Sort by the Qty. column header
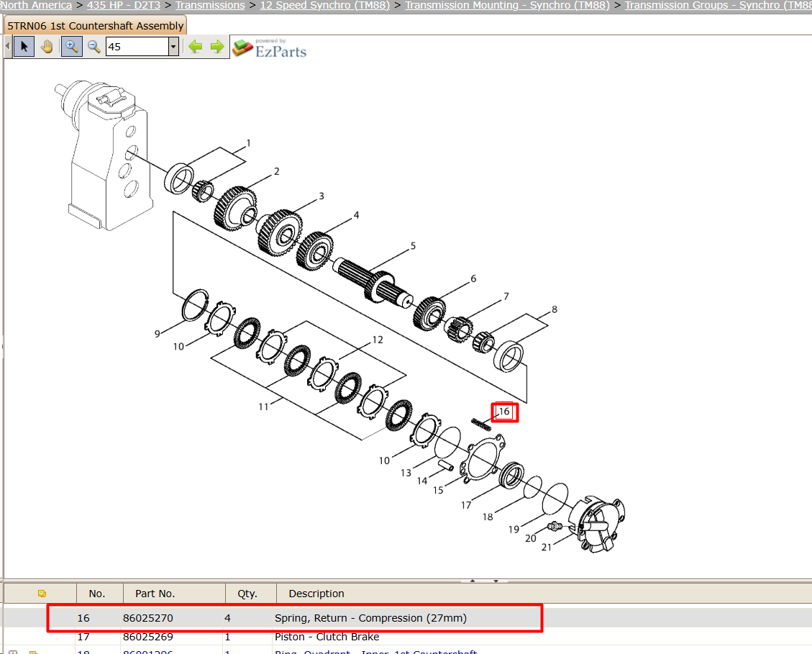The width and height of the screenshot is (812, 654). 247,594
